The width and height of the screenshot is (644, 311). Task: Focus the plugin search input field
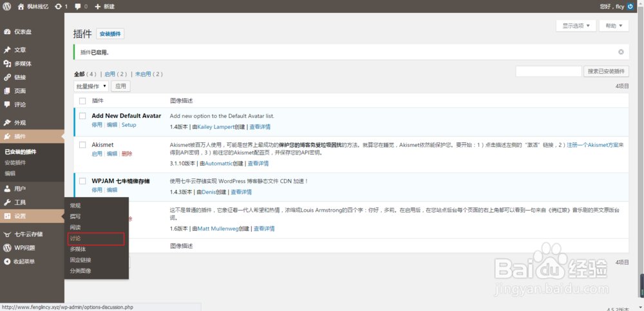coord(549,71)
